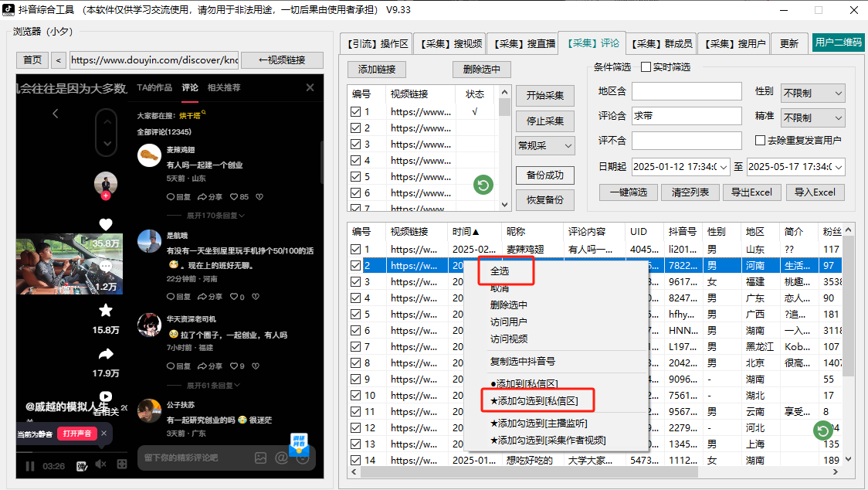Toggle the 实时筛选 checkbox
Viewport: 868px width, 490px height.
pos(646,67)
